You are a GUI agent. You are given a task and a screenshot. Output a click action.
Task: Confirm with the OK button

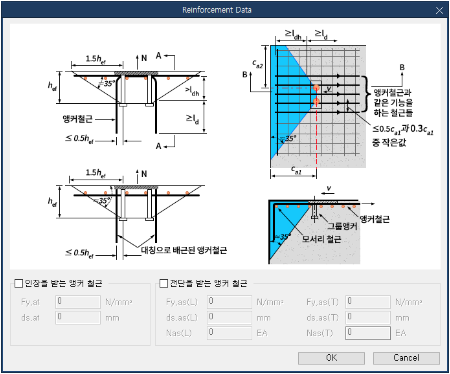pos(331,358)
